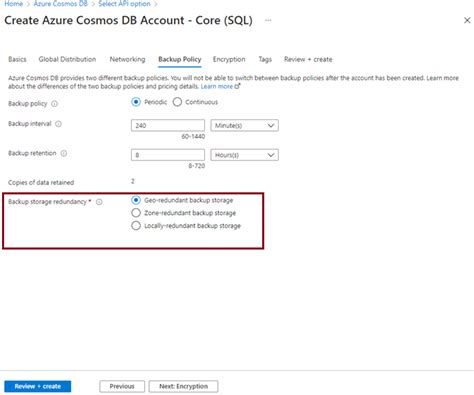Click the Backup storage redundancy info icon
The width and height of the screenshot is (474, 395).
pyautogui.click(x=99, y=202)
